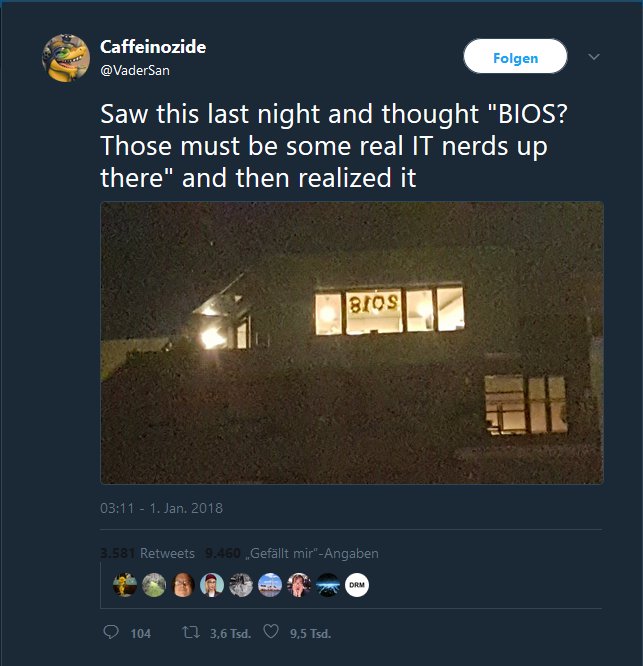Open the Caffeinozide display name link

tap(153, 47)
